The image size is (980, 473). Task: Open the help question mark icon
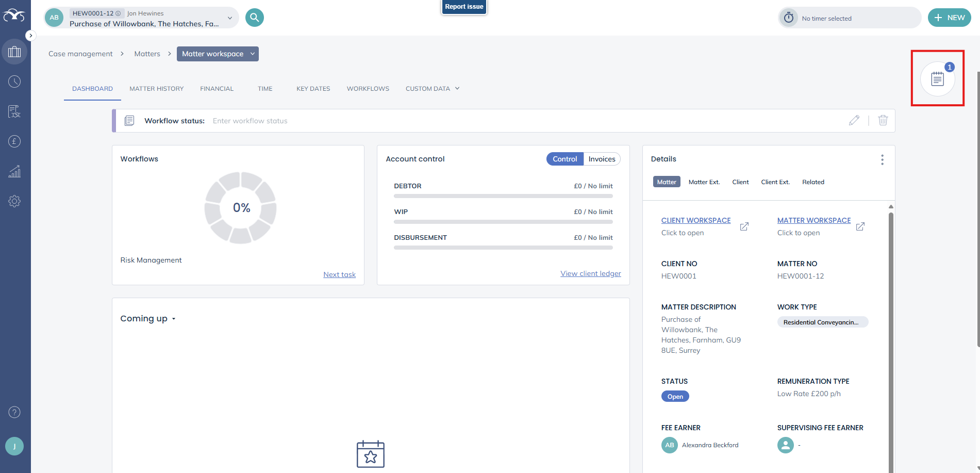pos(14,412)
